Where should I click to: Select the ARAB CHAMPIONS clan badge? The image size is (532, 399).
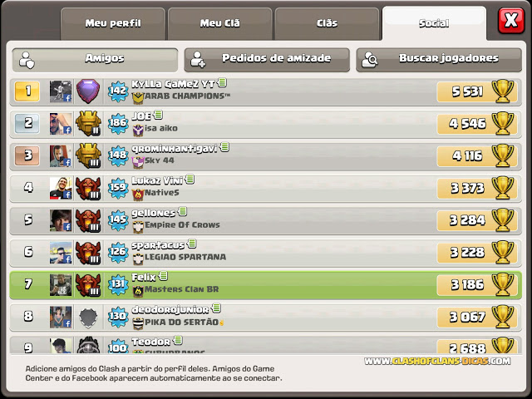138,98
